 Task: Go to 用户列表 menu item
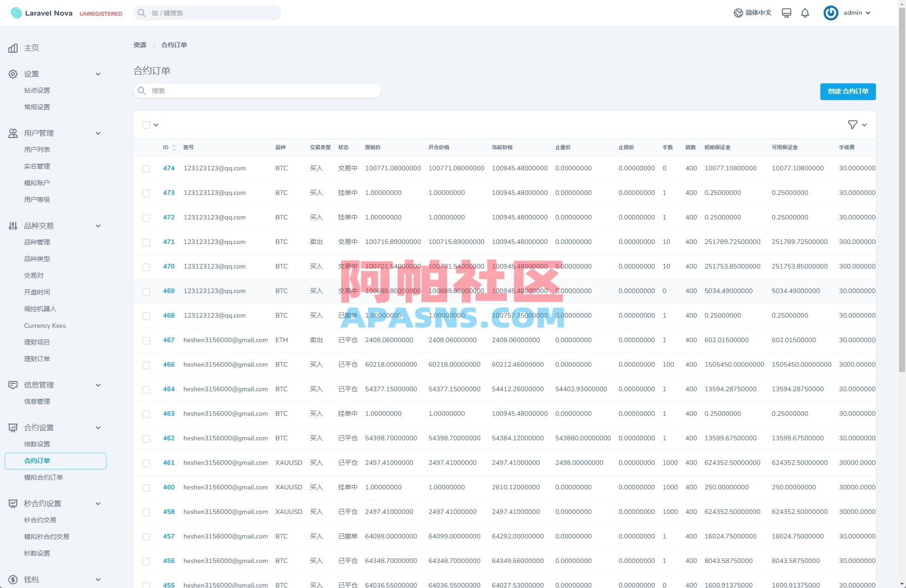pos(37,150)
